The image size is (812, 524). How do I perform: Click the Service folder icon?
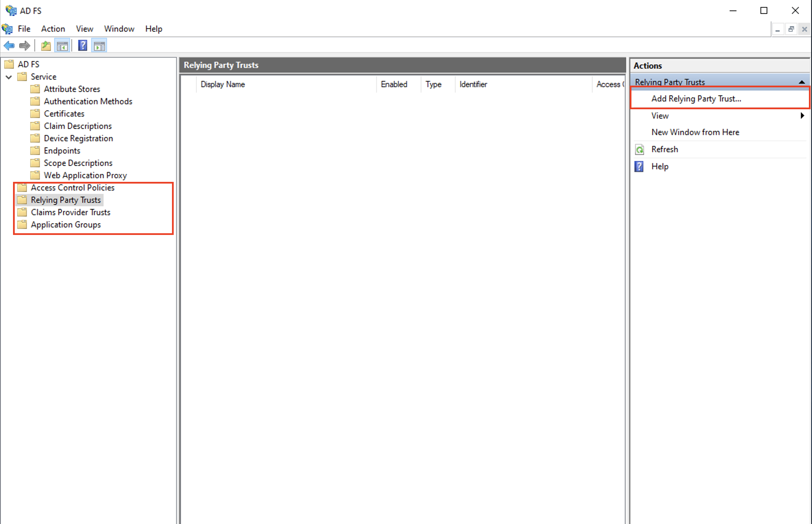pos(22,76)
